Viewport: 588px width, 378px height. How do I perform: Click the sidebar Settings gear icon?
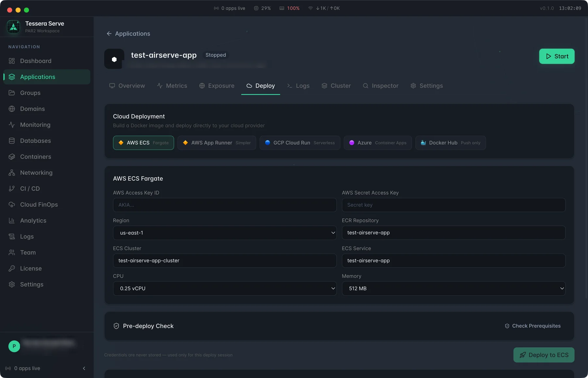(x=12, y=284)
